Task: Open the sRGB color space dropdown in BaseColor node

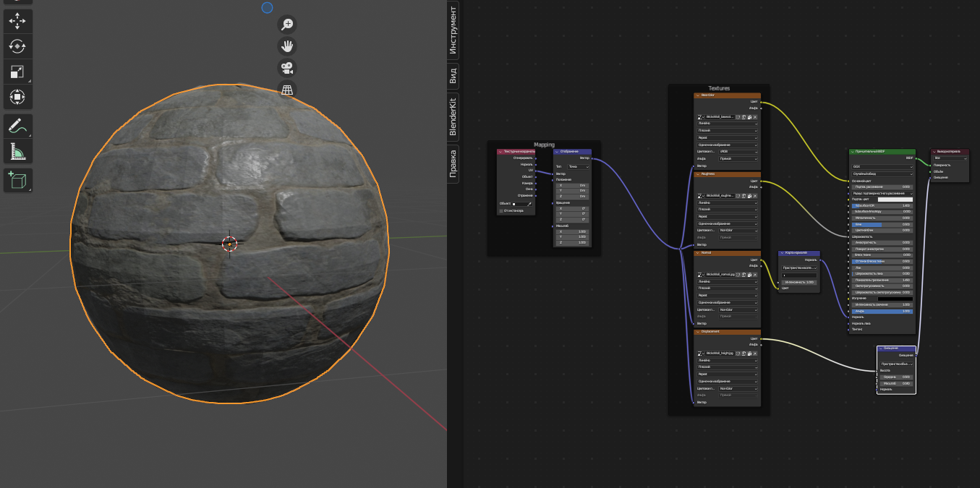Action: [738, 152]
